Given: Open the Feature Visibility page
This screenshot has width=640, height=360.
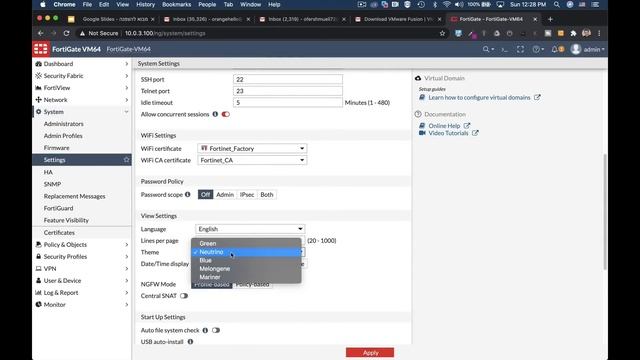Looking at the screenshot, I should [x=66, y=220].
